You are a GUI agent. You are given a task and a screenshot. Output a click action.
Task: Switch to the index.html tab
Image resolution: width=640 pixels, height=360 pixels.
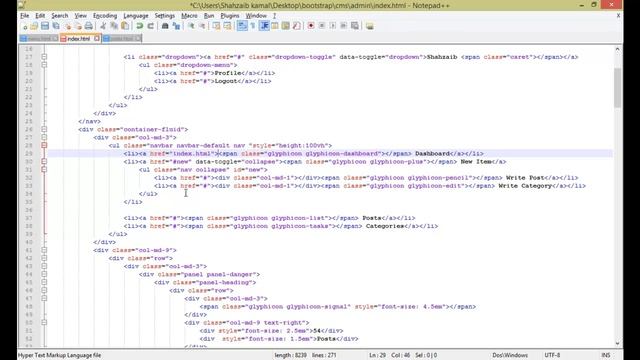coord(78,38)
